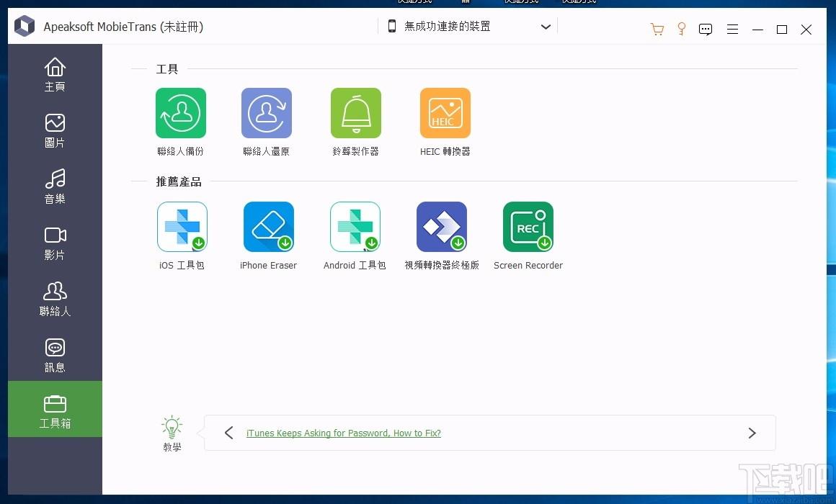This screenshot has width=836, height=504.
Task: Launch the 鈴聲製作器 ringtone maker
Action: 355,113
